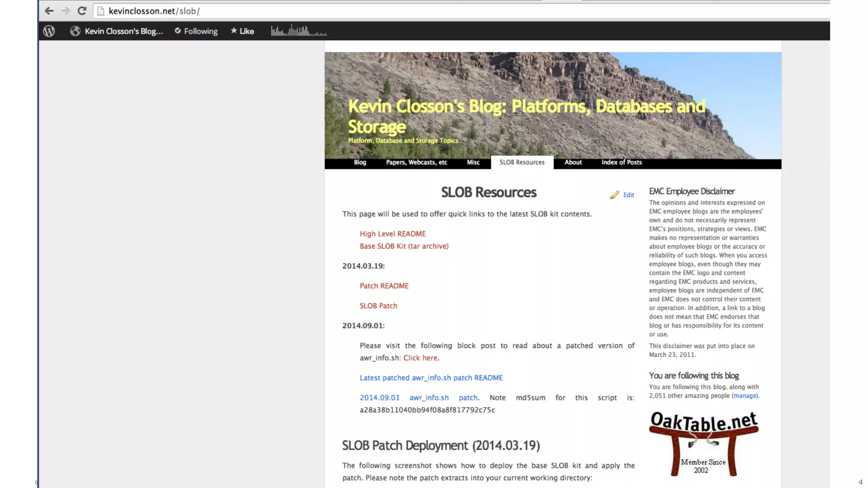Select the Misc navigation item
Viewport: 868px width, 488px height.
coord(473,162)
